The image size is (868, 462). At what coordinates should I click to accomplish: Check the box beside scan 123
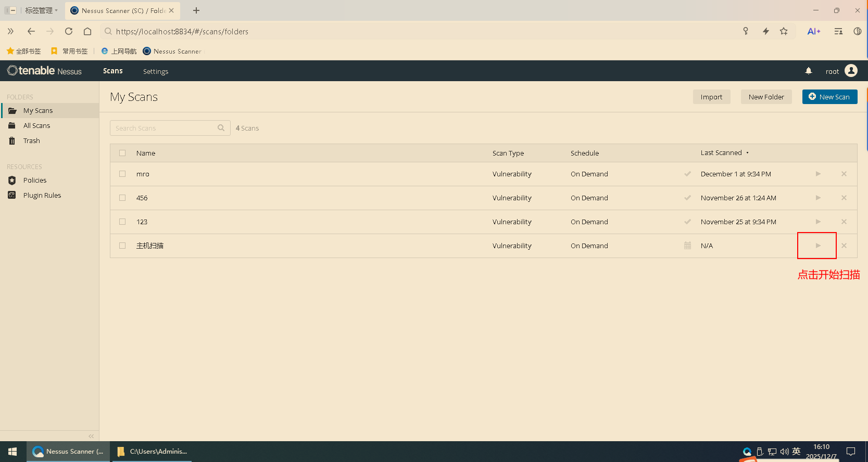(122, 222)
